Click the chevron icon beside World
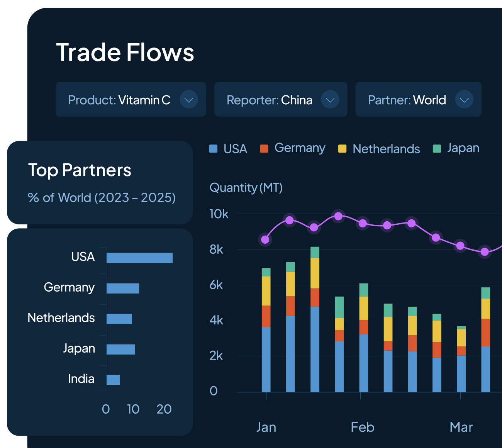The height and width of the screenshot is (448, 502). pos(464,100)
